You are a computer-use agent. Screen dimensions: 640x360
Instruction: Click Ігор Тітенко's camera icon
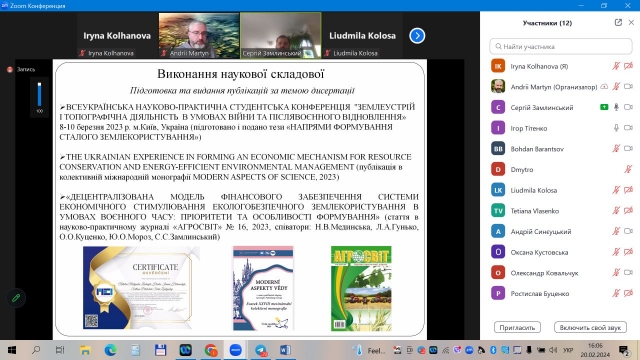(629, 128)
